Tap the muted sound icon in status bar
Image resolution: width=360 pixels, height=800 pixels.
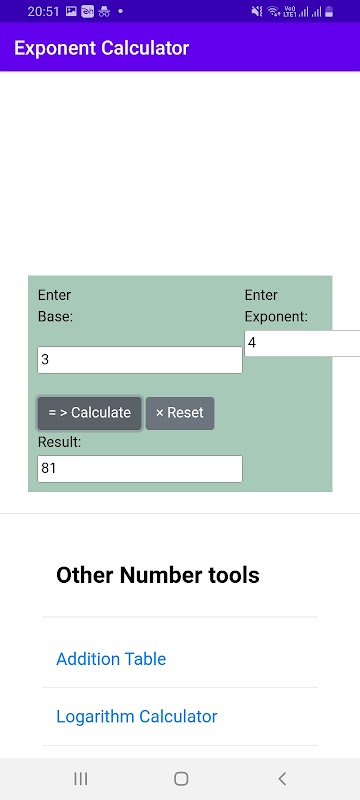(x=257, y=11)
